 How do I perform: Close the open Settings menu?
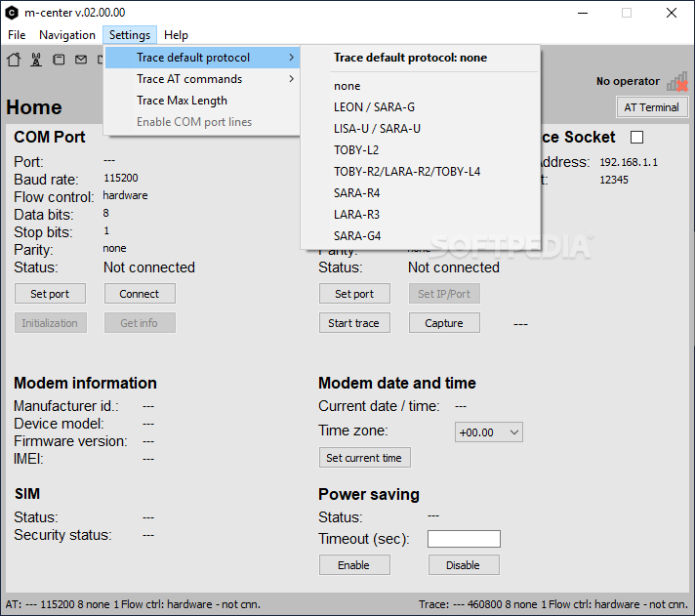(x=130, y=35)
